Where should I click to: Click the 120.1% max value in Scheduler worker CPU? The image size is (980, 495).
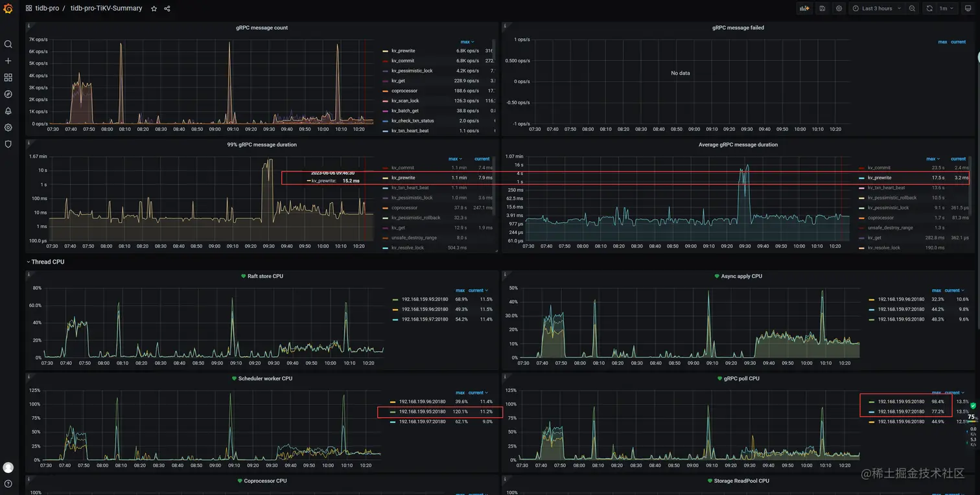pos(460,411)
